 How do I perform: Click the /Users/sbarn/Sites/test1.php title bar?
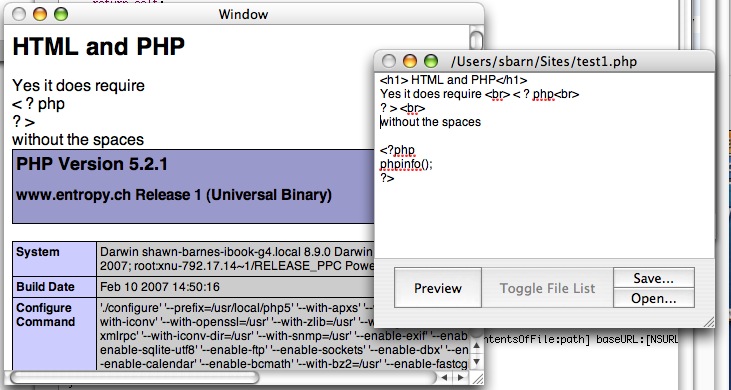544,61
